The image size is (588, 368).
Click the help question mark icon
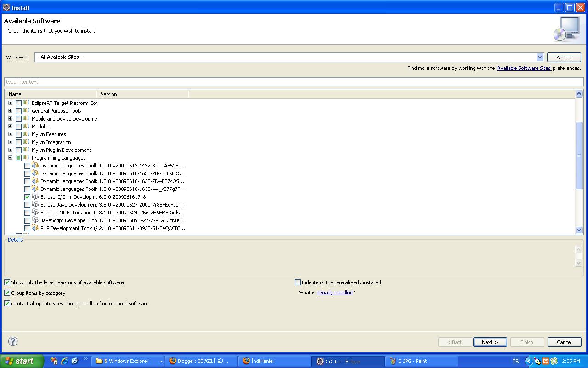(x=13, y=341)
